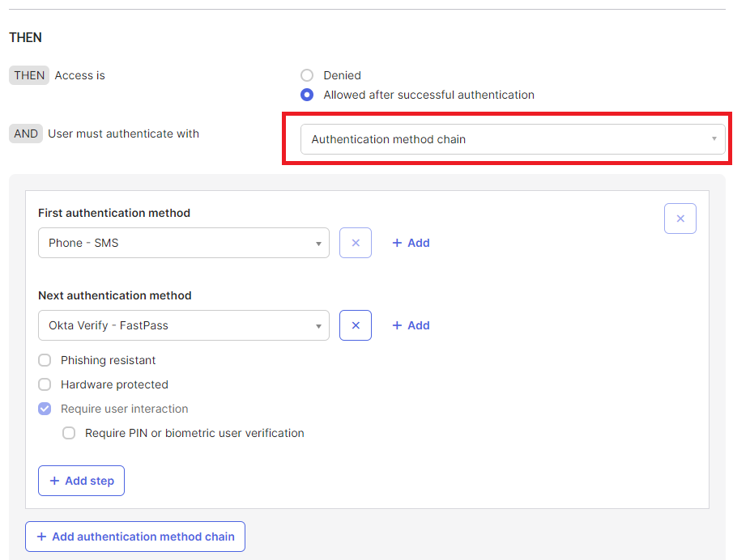Viewport: 733px width, 560px height.
Task: Click the Next authentication method label
Action: point(114,295)
